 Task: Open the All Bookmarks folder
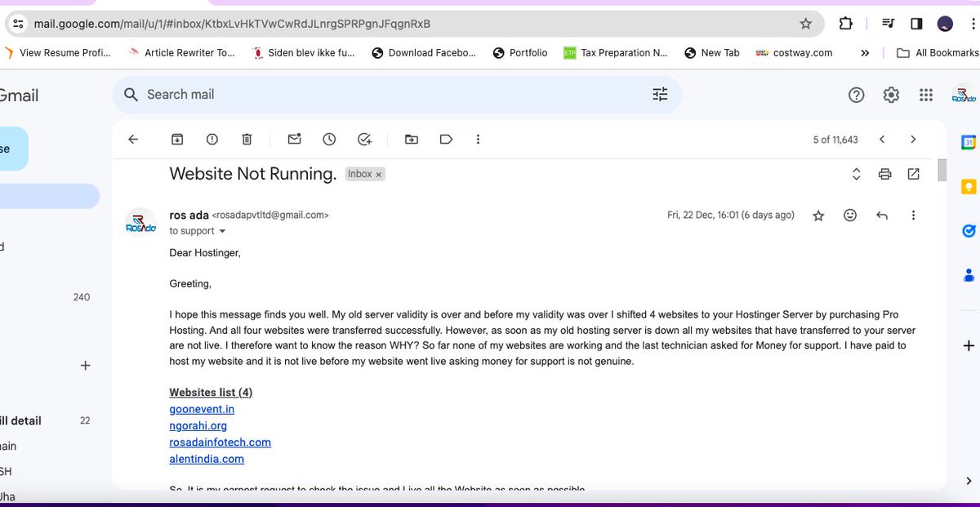[x=938, y=52]
